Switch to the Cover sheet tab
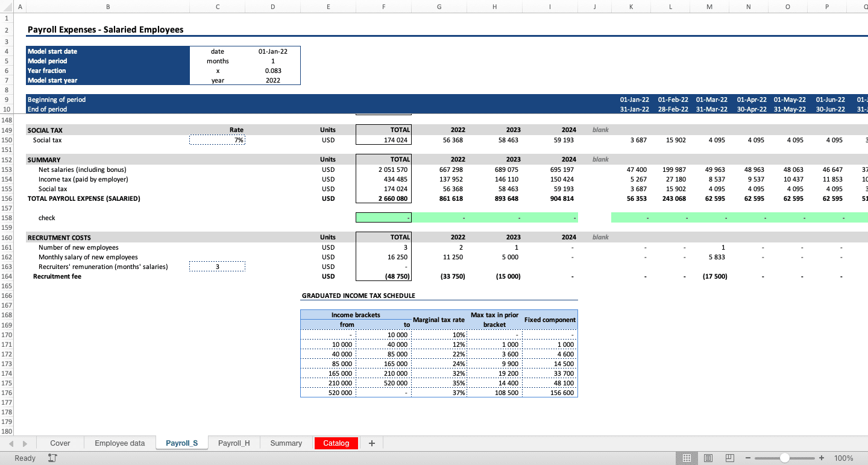The height and width of the screenshot is (465, 868). pos(60,443)
